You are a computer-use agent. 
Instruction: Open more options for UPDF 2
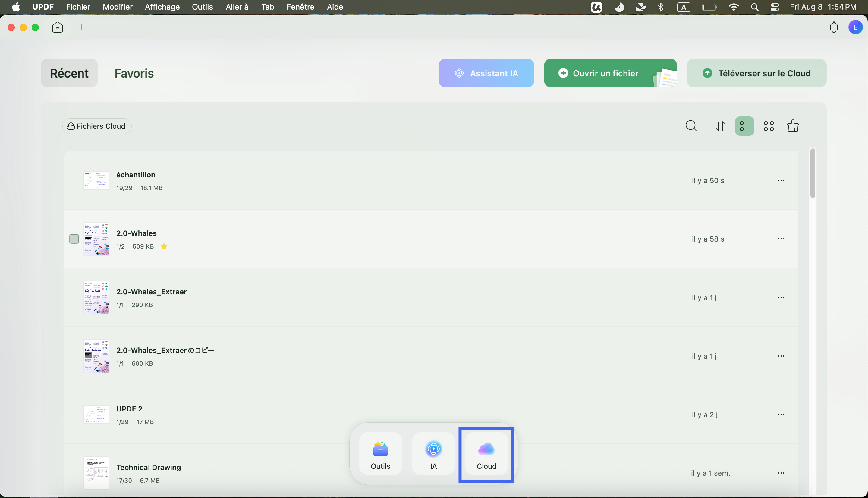click(781, 414)
